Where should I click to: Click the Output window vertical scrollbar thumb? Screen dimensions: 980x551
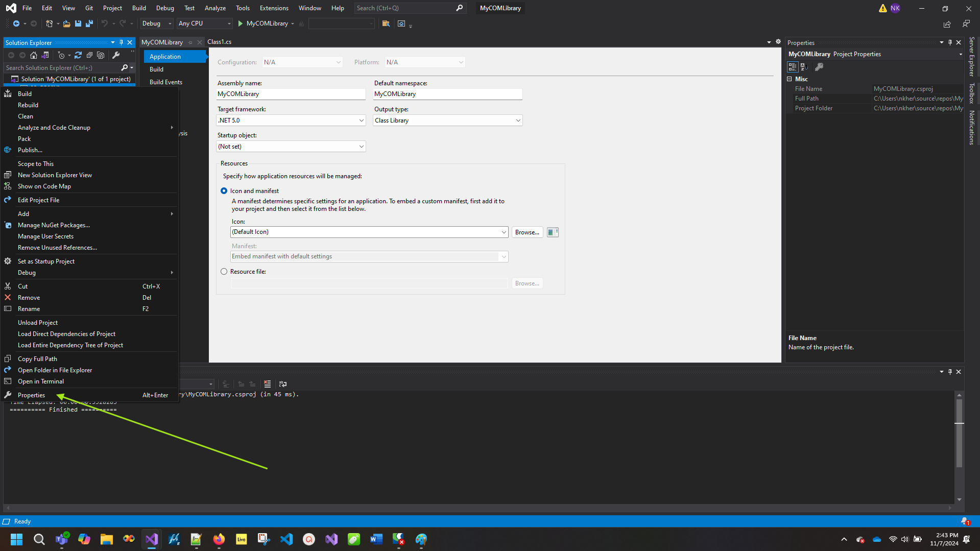(x=959, y=433)
